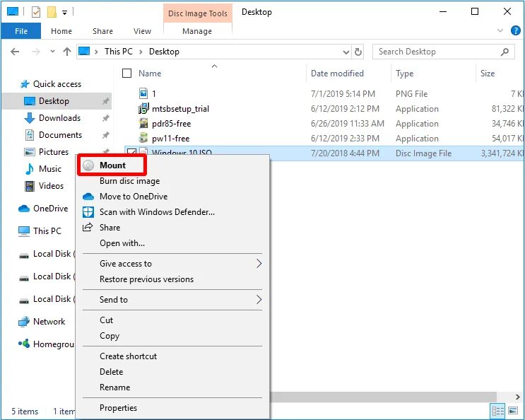Image resolution: width=525 pixels, height=420 pixels.
Task: Click the search magnifier icon
Action: tap(505, 52)
